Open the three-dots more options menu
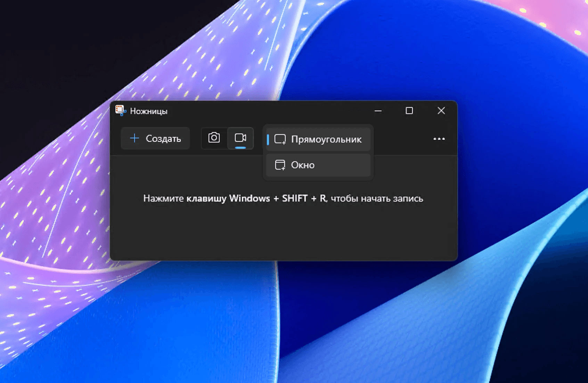Image resolution: width=588 pixels, height=383 pixels. click(439, 139)
